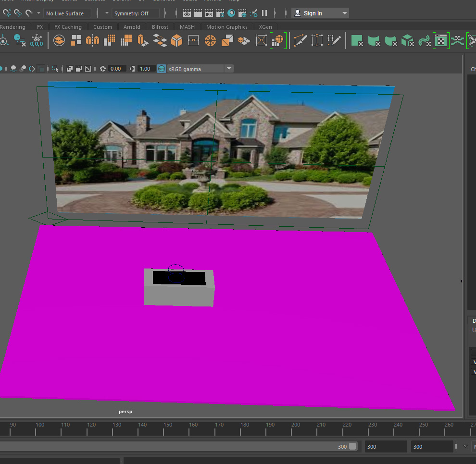Viewport: 476px width, 464px height.
Task: Click the No Live Surface field
Action: (x=67, y=13)
